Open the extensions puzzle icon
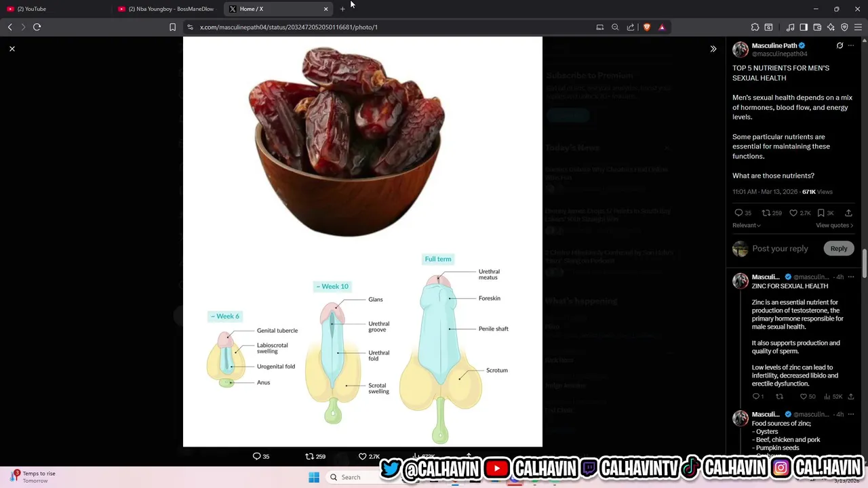 (755, 27)
